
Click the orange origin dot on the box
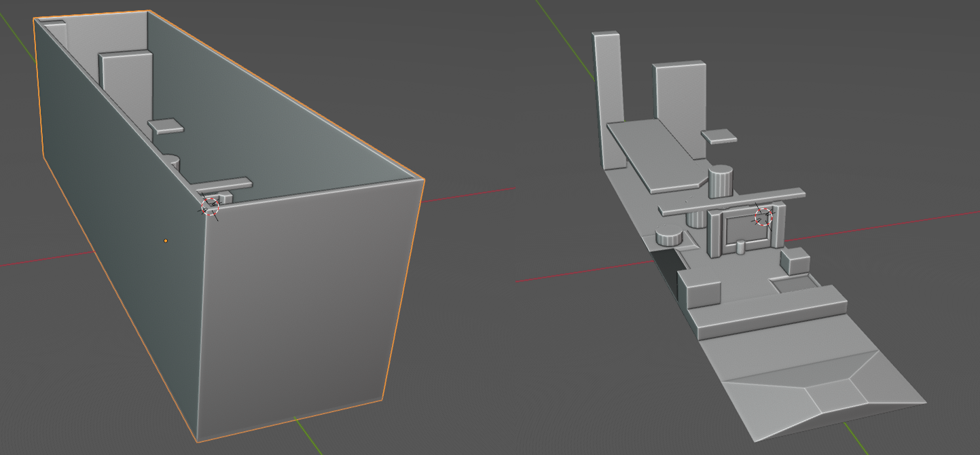pos(166,240)
